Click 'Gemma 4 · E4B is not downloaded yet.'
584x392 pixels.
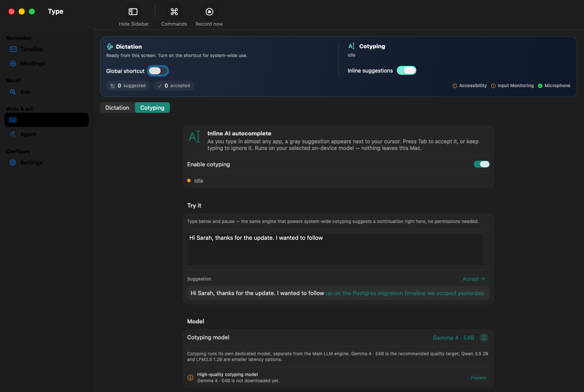(x=238, y=381)
